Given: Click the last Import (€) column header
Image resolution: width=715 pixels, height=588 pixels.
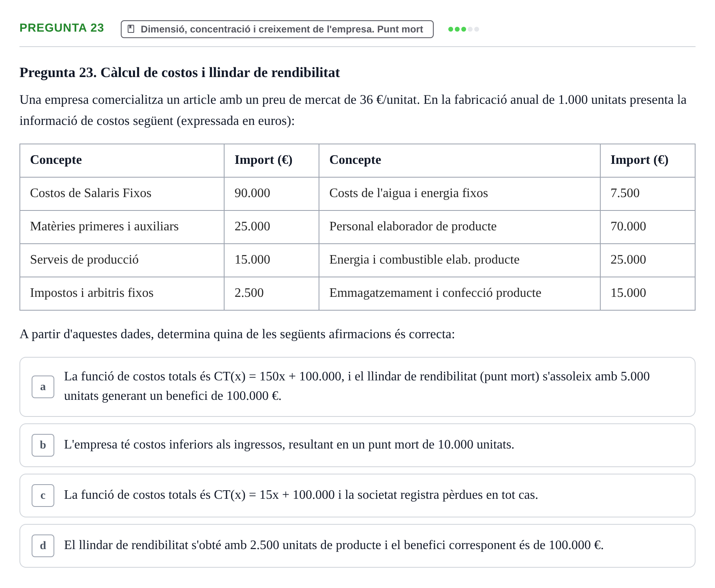Looking at the screenshot, I should [648, 161].
